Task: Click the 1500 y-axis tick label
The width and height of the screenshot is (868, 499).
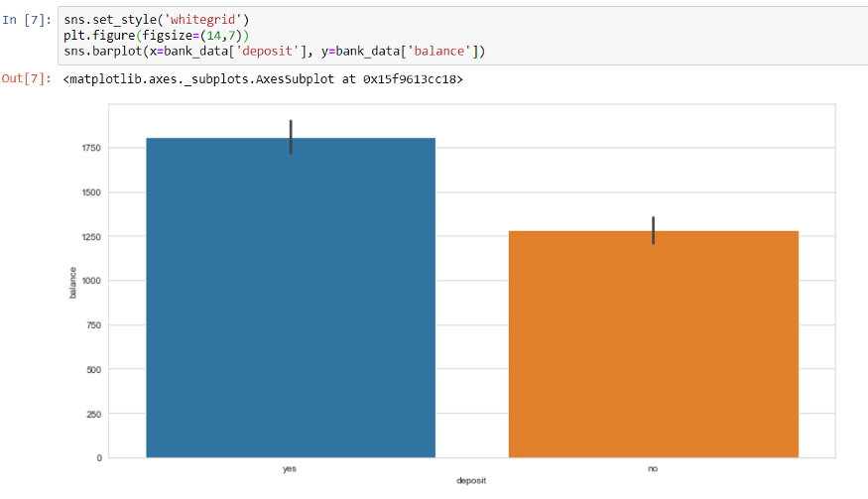Action: point(91,192)
